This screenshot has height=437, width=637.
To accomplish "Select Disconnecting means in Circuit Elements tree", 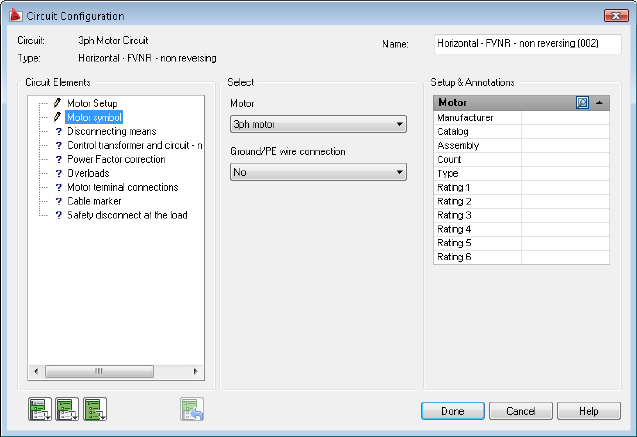I will point(111,131).
